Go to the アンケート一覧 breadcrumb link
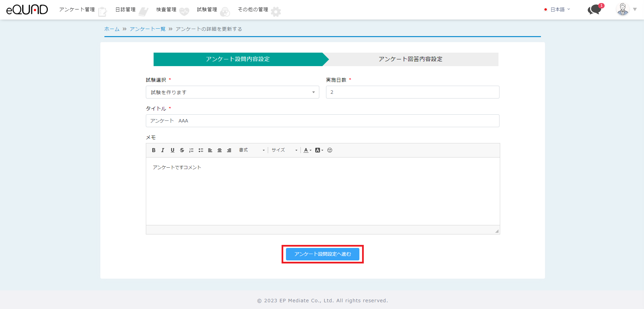 (148, 29)
